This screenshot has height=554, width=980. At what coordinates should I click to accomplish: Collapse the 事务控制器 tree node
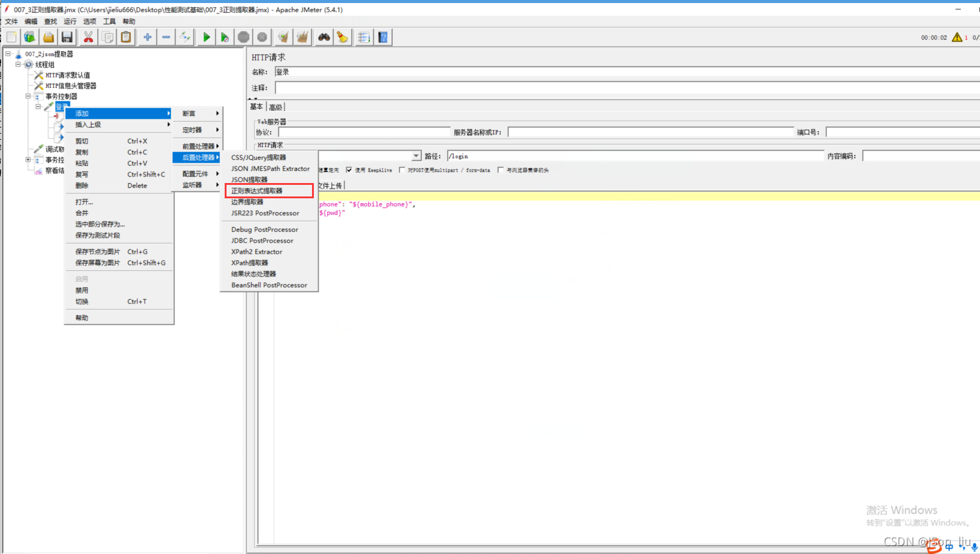[27, 96]
